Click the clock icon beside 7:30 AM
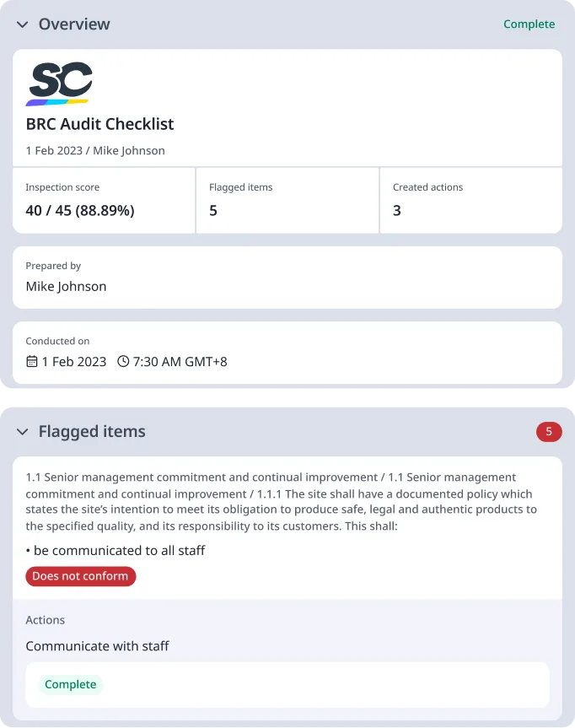Screen dimensions: 575x728 [x=121, y=359]
